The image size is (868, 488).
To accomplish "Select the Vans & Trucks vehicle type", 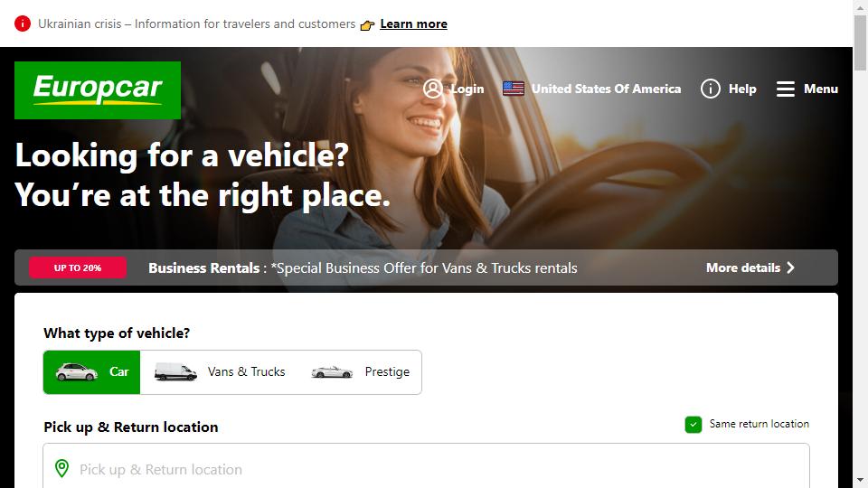I will click(x=220, y=371).
